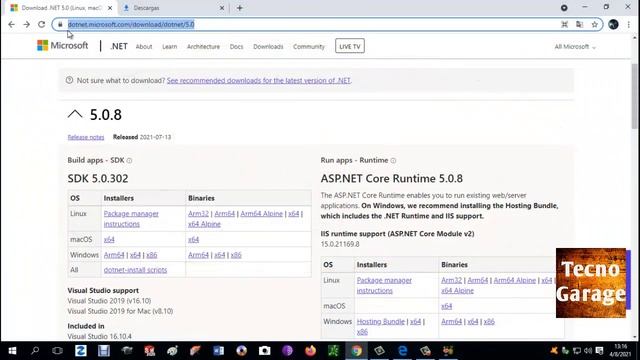The height and width of the screenshot is (360, 640).
Task: Download the SDK Windows x86 installer
Action: click(151, 255)
